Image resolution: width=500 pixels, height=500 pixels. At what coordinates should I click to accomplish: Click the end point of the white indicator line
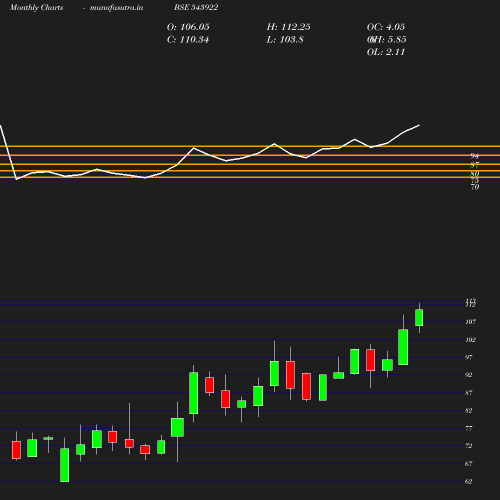click(x=419, y=125)
